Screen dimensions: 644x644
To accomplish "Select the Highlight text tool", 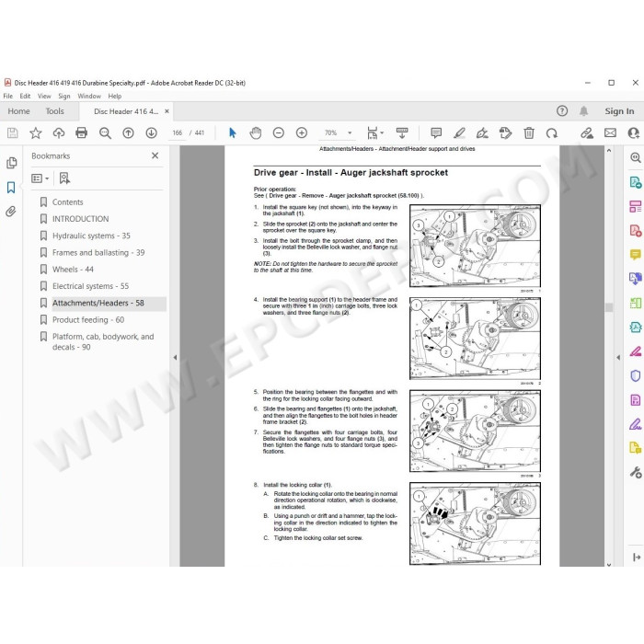I will [459, 133].
